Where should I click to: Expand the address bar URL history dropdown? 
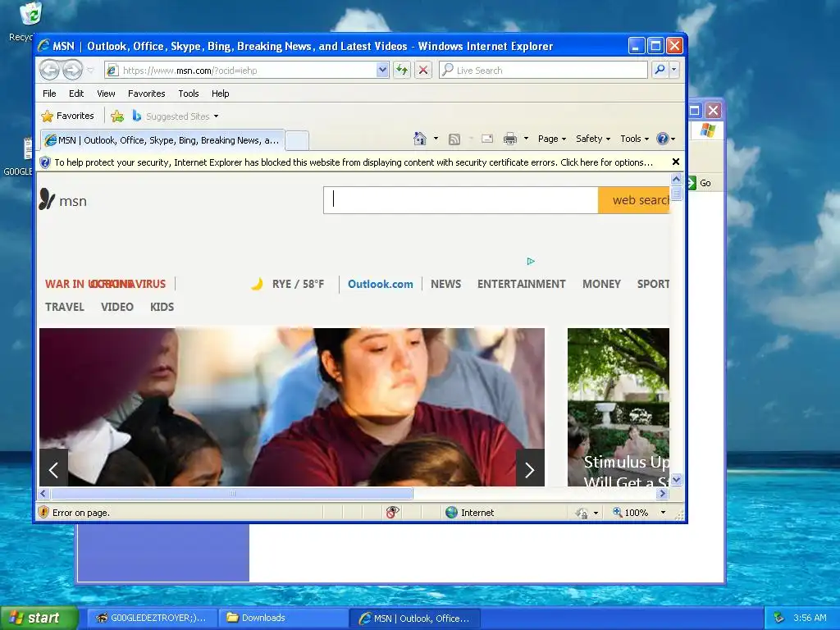pyautogui.click(x=382, y=71)
